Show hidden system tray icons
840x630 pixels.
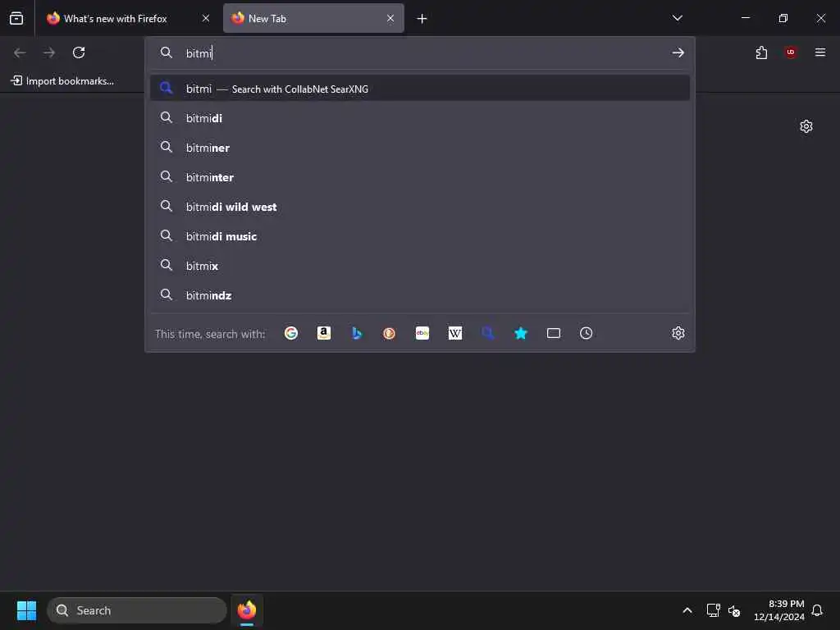point(687,610)
